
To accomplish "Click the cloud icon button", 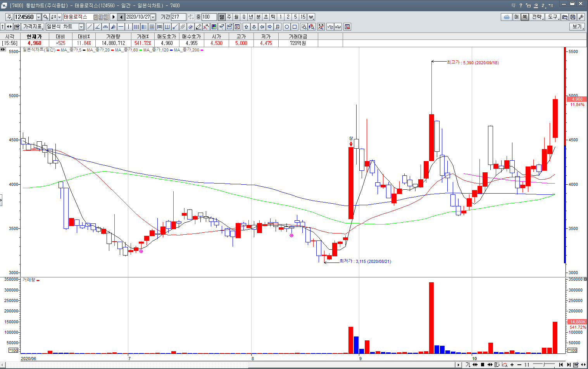I will [506, 17].
